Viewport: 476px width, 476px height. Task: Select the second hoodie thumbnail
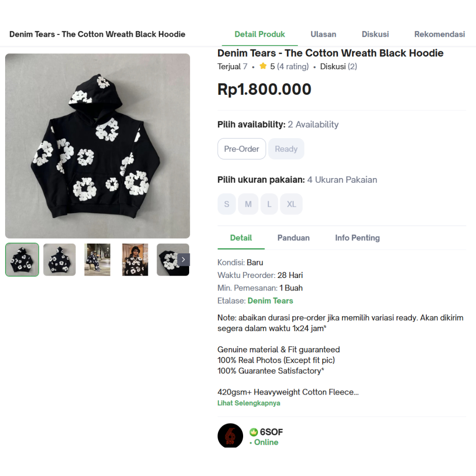point(59,259)
